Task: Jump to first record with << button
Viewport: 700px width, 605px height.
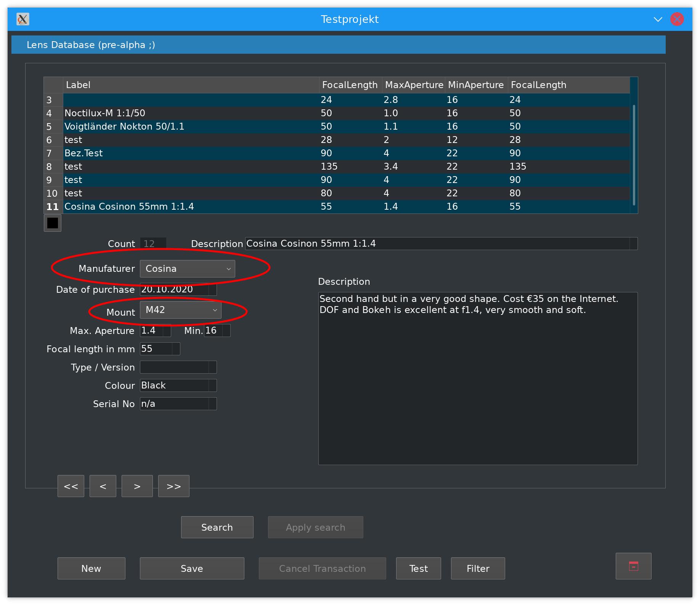Action: coord(71,486)
